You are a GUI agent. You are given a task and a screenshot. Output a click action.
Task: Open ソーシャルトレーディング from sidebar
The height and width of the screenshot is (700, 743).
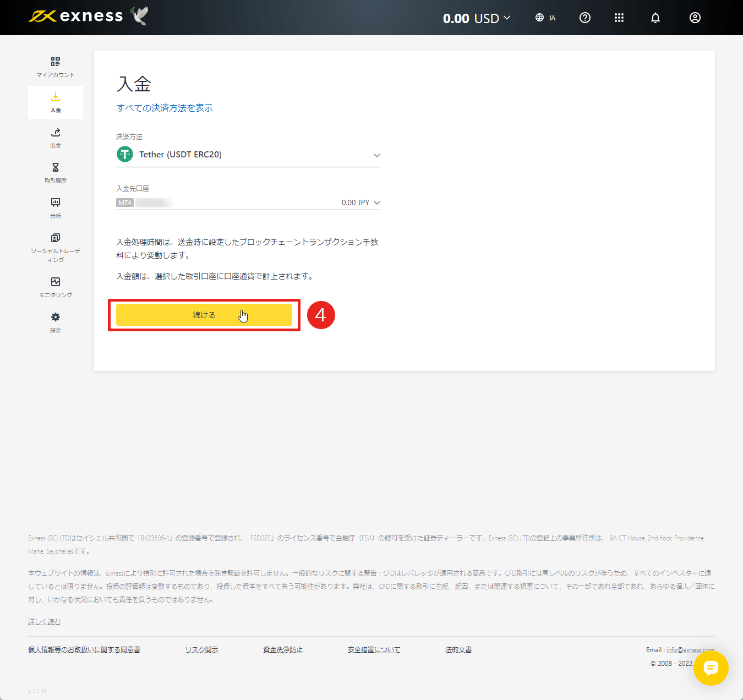click(55, 247)
